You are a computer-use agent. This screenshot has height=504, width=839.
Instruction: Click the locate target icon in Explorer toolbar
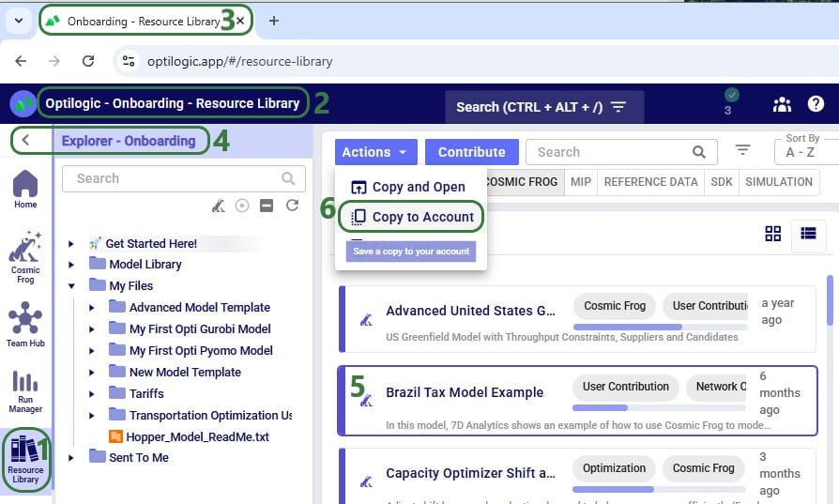coord(242,206)
